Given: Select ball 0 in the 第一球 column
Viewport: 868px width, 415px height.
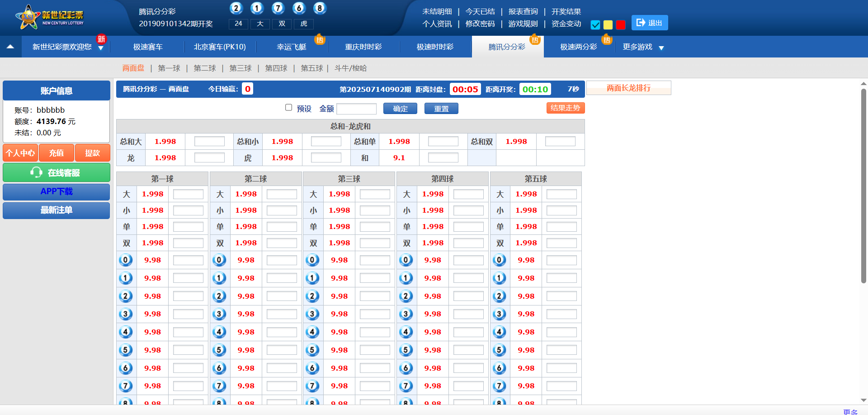Looking at the screenshot, I should click(x=126, y=260).
